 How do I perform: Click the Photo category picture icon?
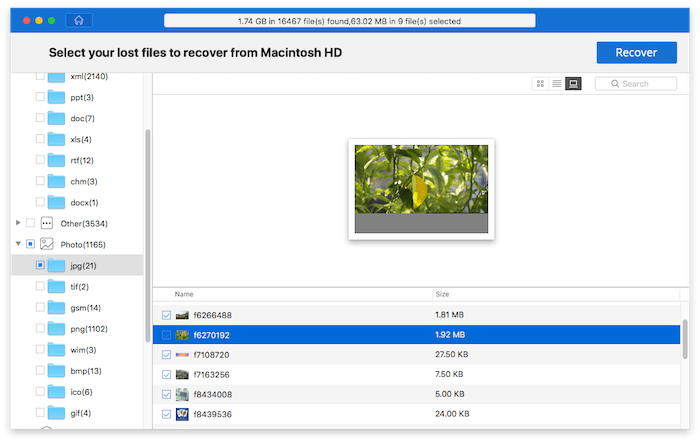[47, 244]
